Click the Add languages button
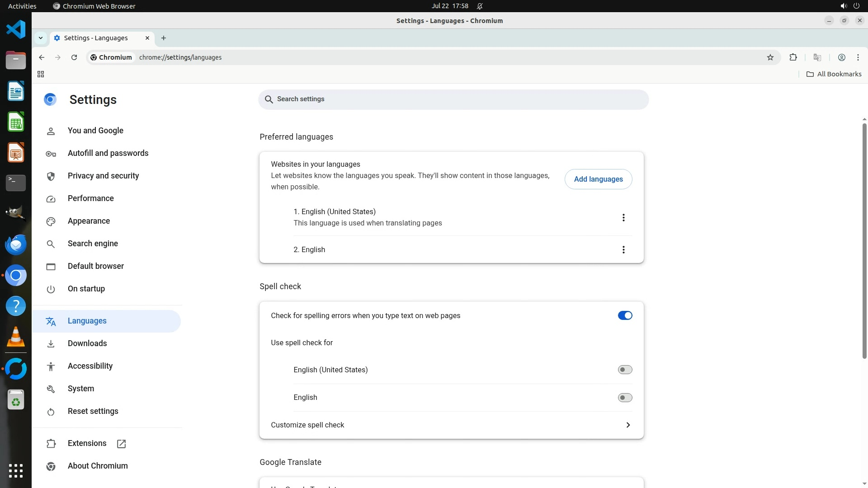The height and width of the screenshot is (488, 868). [598, 179]
